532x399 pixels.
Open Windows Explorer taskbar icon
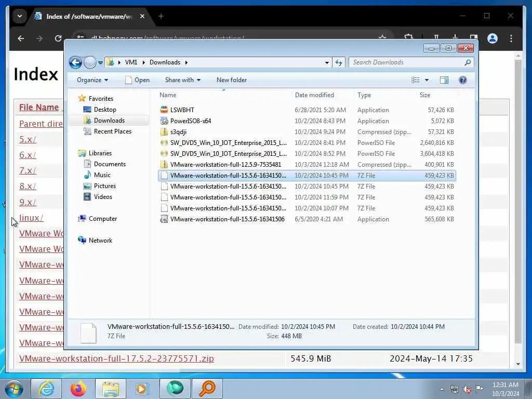(111, 389)
